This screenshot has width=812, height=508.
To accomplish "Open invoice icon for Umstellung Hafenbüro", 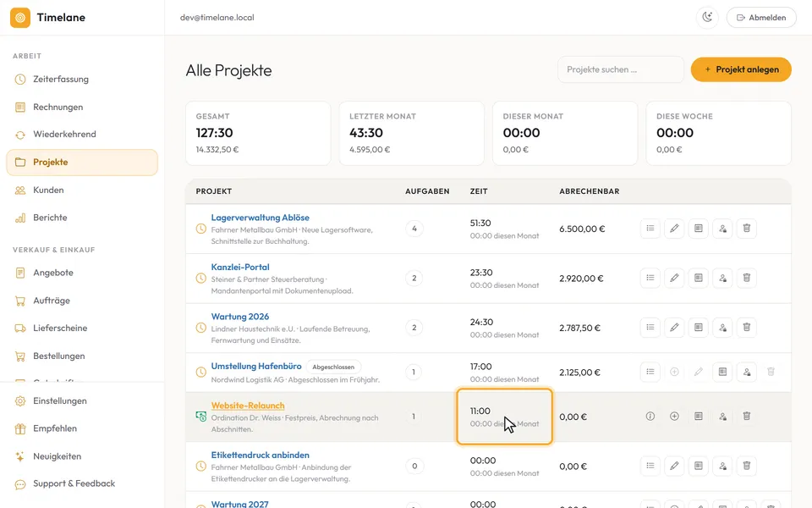I will coord(722,373).
